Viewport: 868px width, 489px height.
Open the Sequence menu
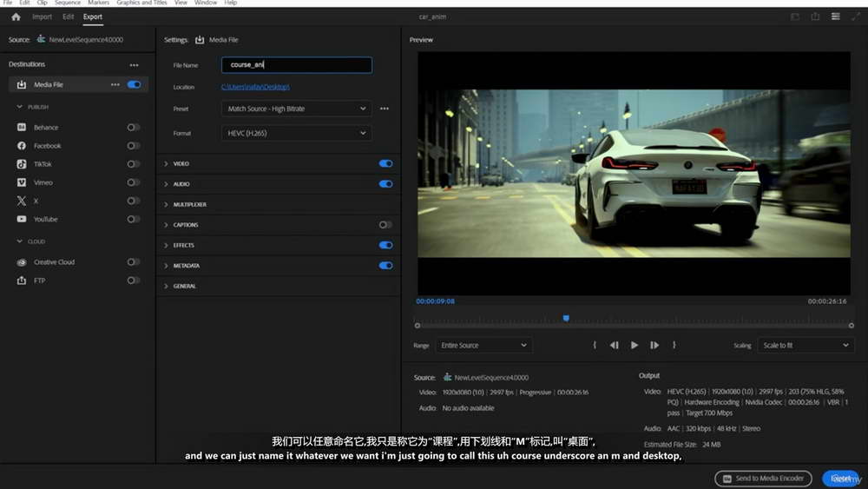pyautogui.click(x=68, y=3)
